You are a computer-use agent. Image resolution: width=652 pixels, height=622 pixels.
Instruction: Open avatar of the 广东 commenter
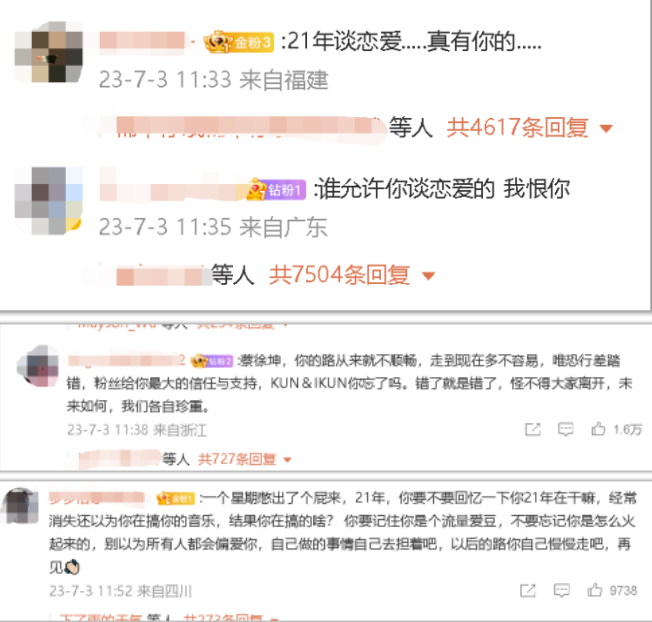48,200
